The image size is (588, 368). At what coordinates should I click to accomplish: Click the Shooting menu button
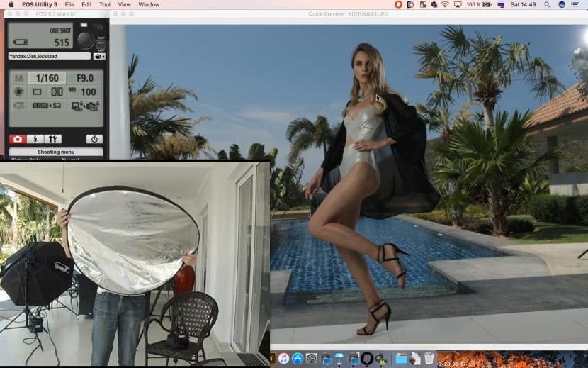(x=56, y=152)
